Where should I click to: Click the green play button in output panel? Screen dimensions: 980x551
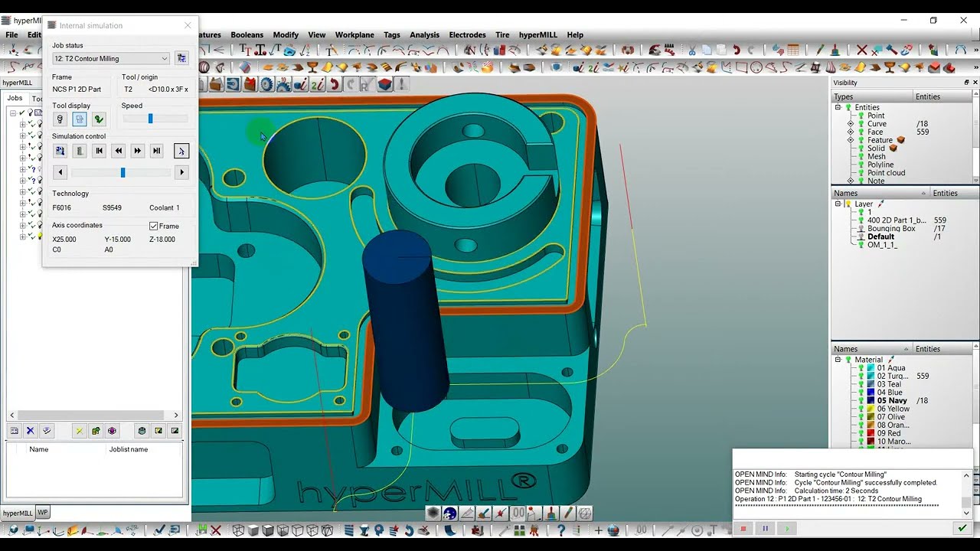tap(786, 529)
